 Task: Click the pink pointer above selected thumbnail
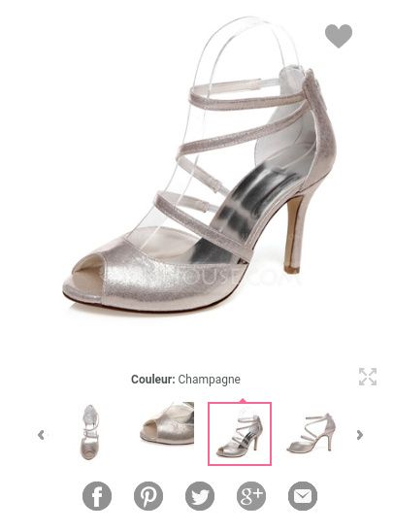pyautogui.click(x=242, y=400)
